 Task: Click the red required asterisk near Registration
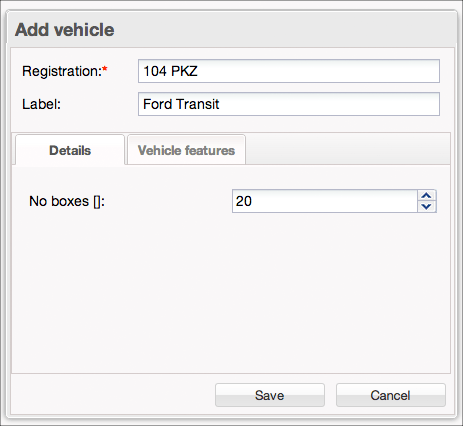coord(105,69)
